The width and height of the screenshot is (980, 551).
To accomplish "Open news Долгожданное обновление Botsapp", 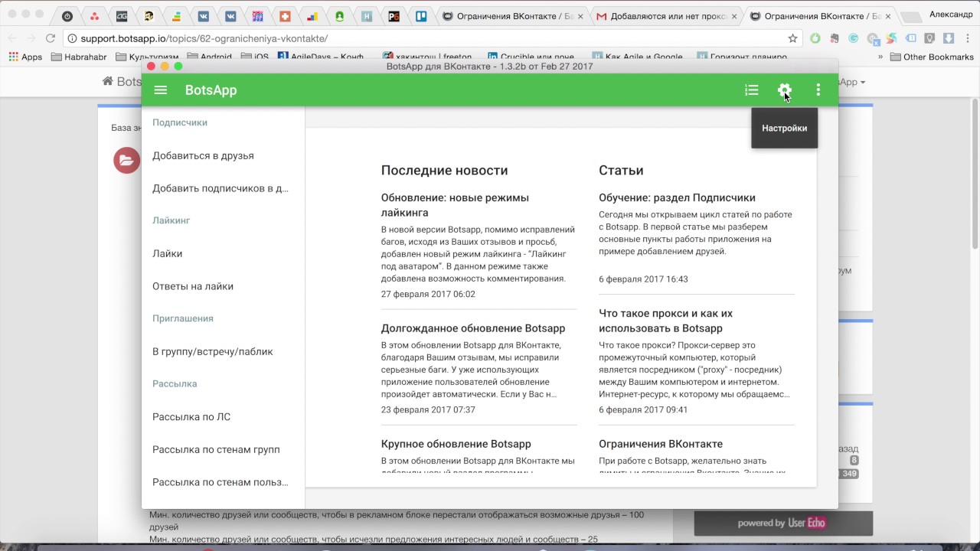I will coord(473,328).
